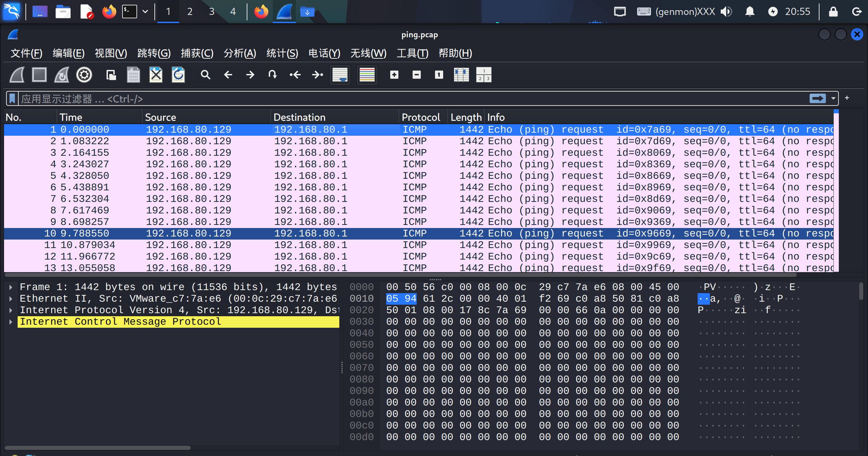Click the display filter input field
Screen dimensions: 868x456
pyautogui.click(x=407, y=99)
